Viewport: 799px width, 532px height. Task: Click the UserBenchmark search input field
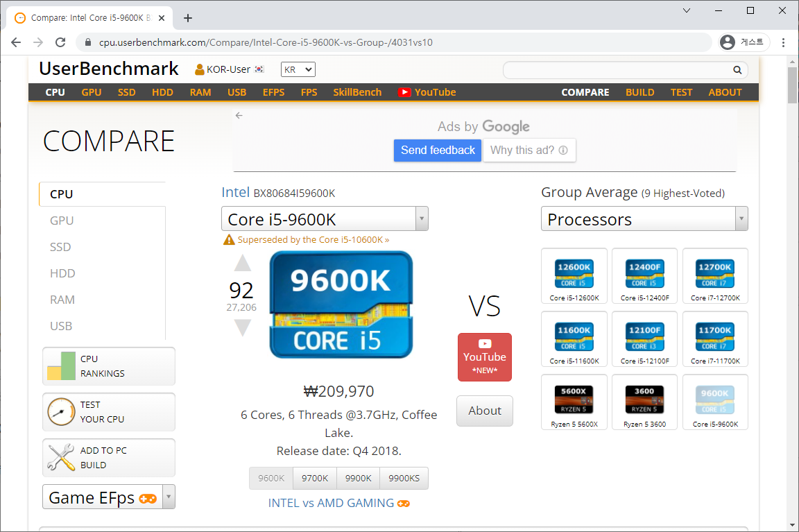pyautogui.click(x=617, y=70)
